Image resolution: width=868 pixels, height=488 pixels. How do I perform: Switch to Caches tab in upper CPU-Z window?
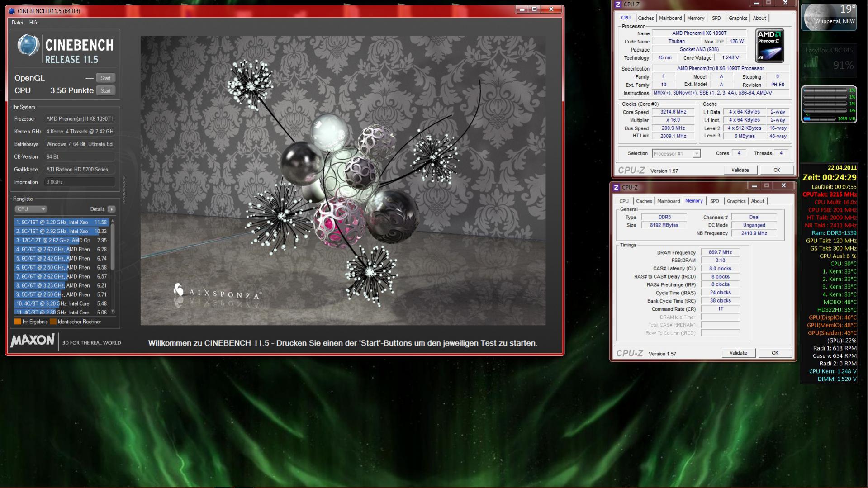645,18
